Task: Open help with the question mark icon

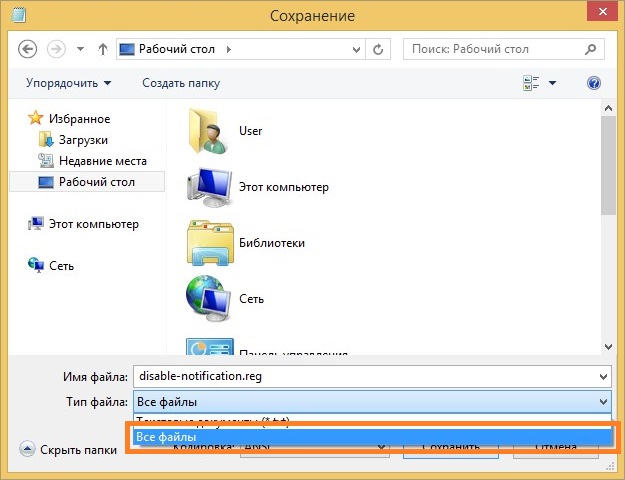Action: coord(593,83)
